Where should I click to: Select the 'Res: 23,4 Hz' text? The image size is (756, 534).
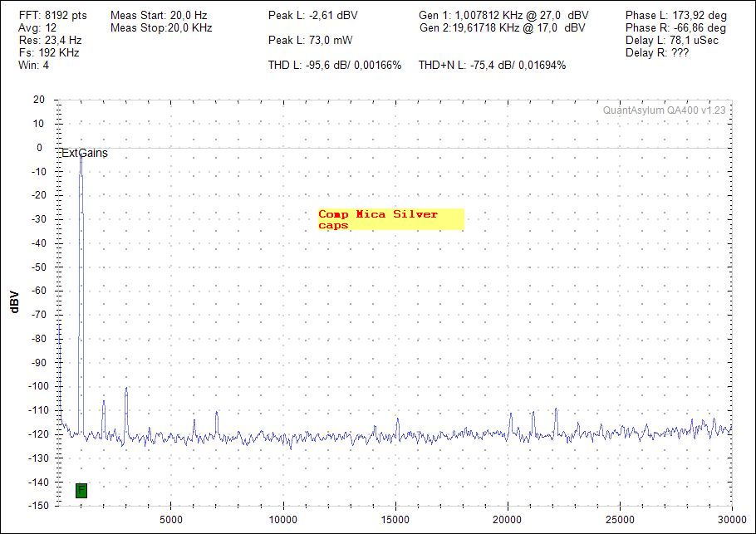click(50, 41)
